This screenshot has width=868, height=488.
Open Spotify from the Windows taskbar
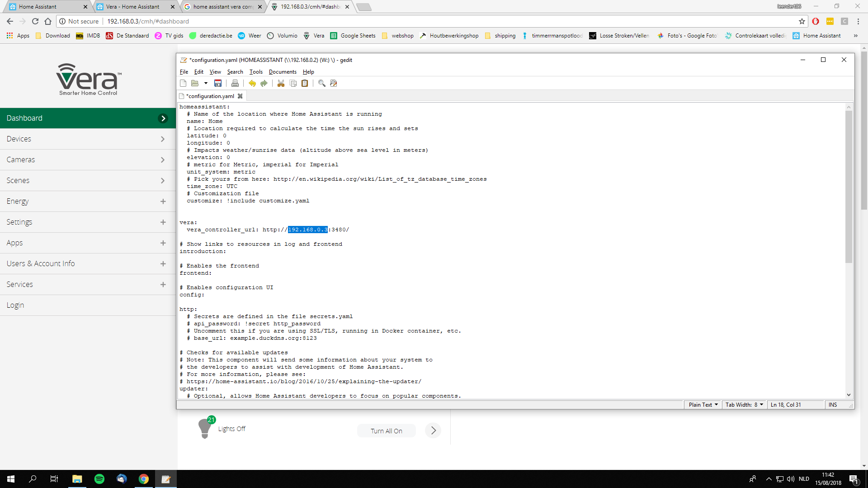click(99, 479)
